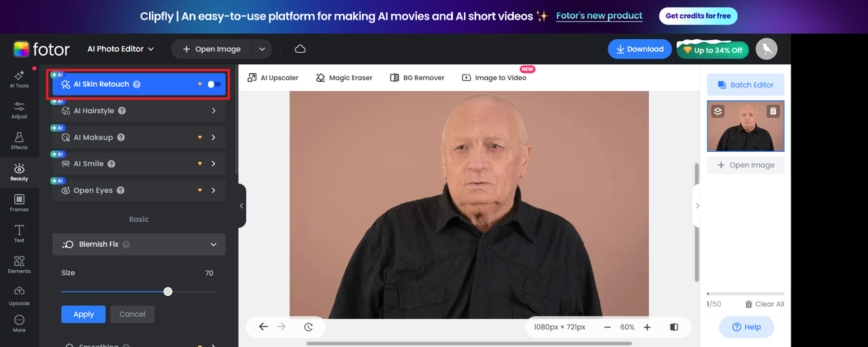This screenshot has height=347, width=868.
Task: Open the AI Photo Editor dropdown
Action: [121, 49]
